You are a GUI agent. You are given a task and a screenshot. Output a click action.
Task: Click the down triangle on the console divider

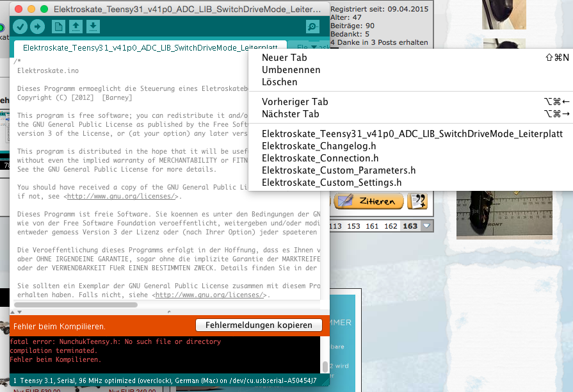[x=20, y=312]
